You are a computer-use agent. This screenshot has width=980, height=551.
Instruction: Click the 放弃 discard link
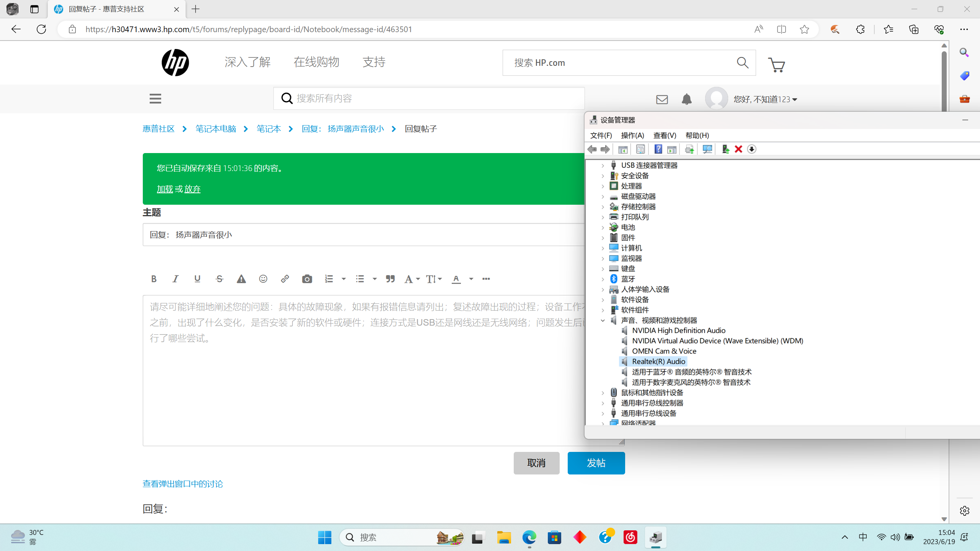click(192, 189)
